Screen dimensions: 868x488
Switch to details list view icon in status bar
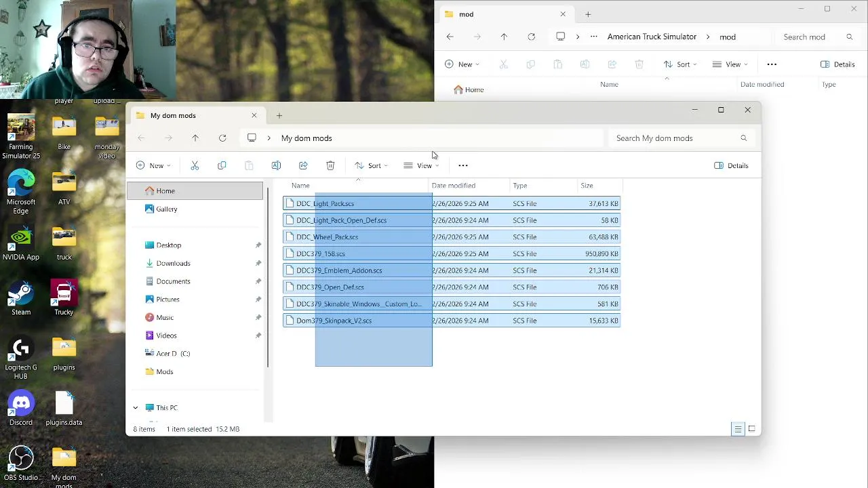(x=738, y=429)
